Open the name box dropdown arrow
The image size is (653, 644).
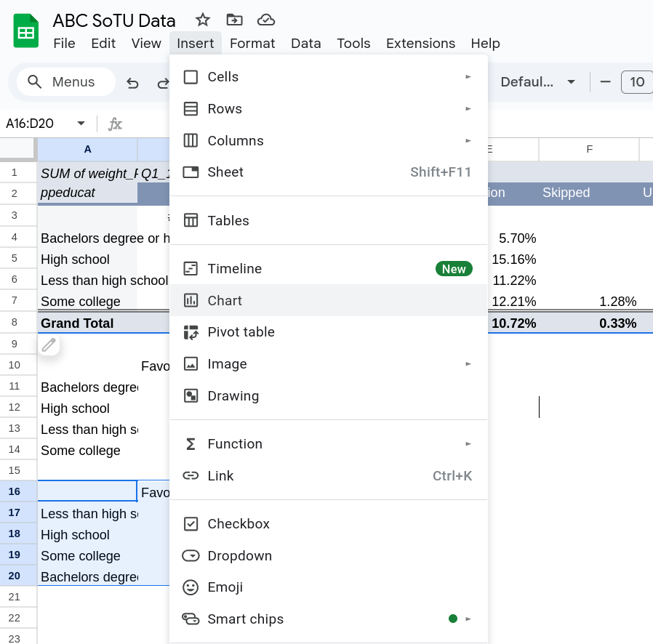(81, 124)
